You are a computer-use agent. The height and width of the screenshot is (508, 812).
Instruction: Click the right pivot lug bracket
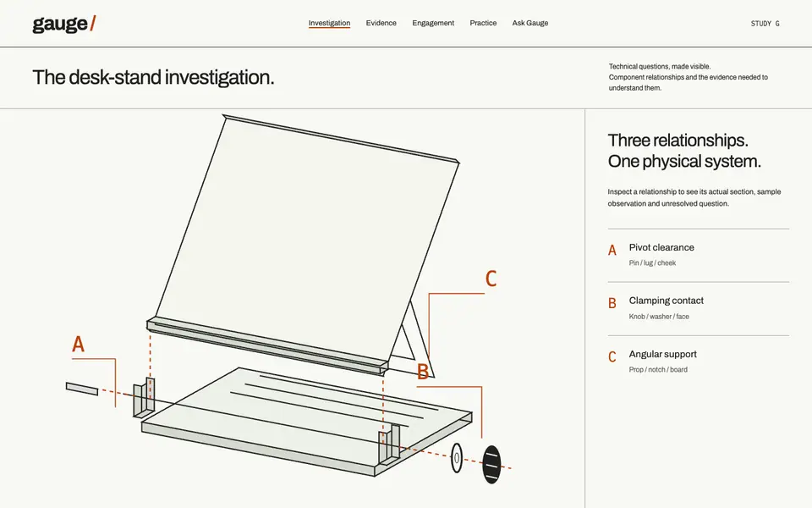[x=389, y=445]
